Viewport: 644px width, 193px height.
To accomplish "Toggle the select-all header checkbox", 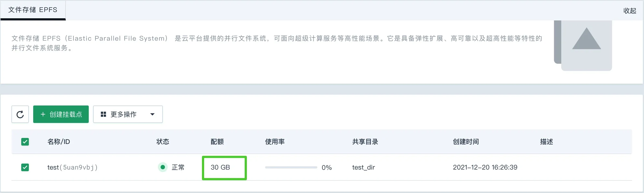I will pyautogui.click(x=25, y=142).
